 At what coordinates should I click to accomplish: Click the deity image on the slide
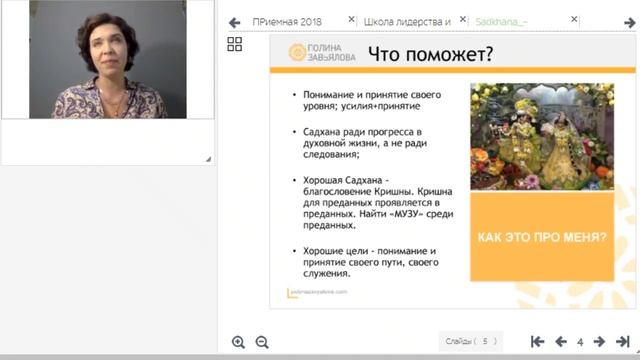(542, 137)
